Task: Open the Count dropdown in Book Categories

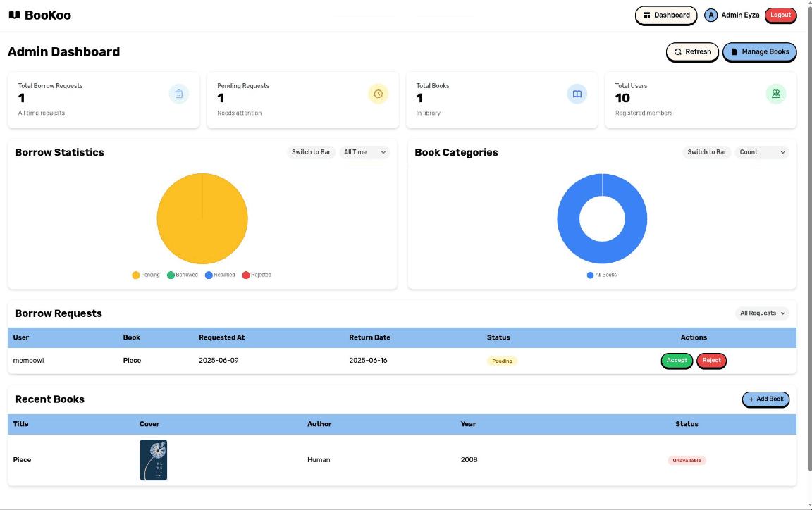Action: (762, 152)
